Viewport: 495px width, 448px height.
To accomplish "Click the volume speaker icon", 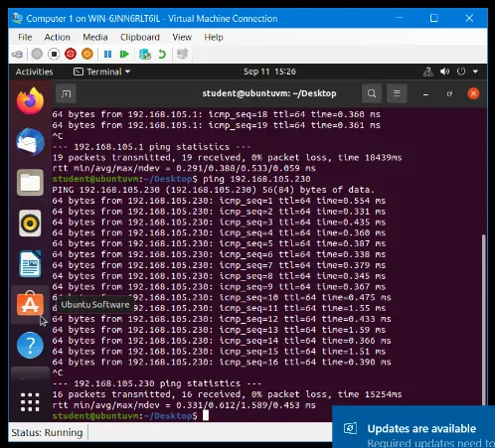I will click(x=444, y=72).
